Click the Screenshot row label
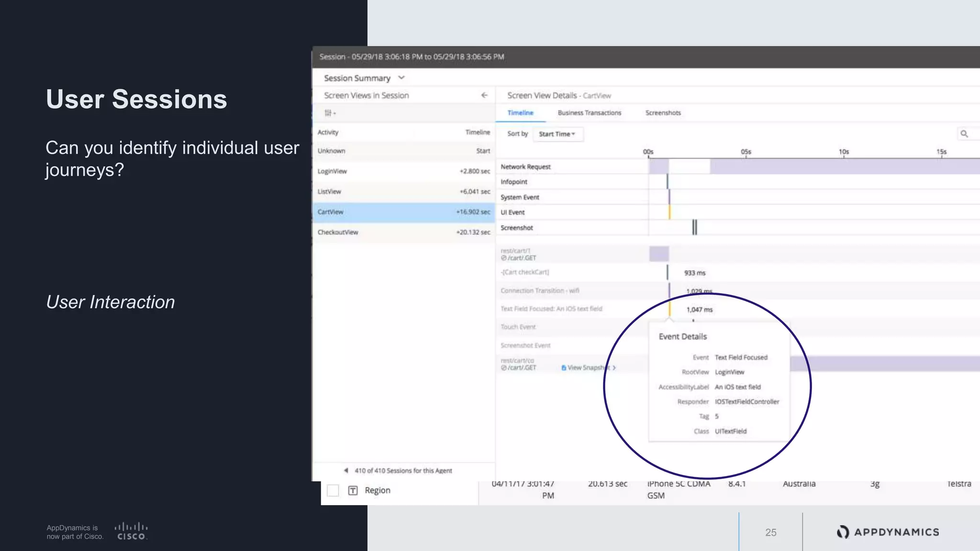 [x=517, y=228]
